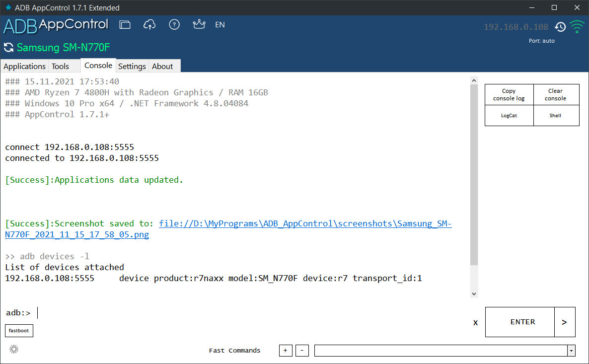Open connection history clock icon
The width and height of the screenshot is (589, 364).
[560, 27]
